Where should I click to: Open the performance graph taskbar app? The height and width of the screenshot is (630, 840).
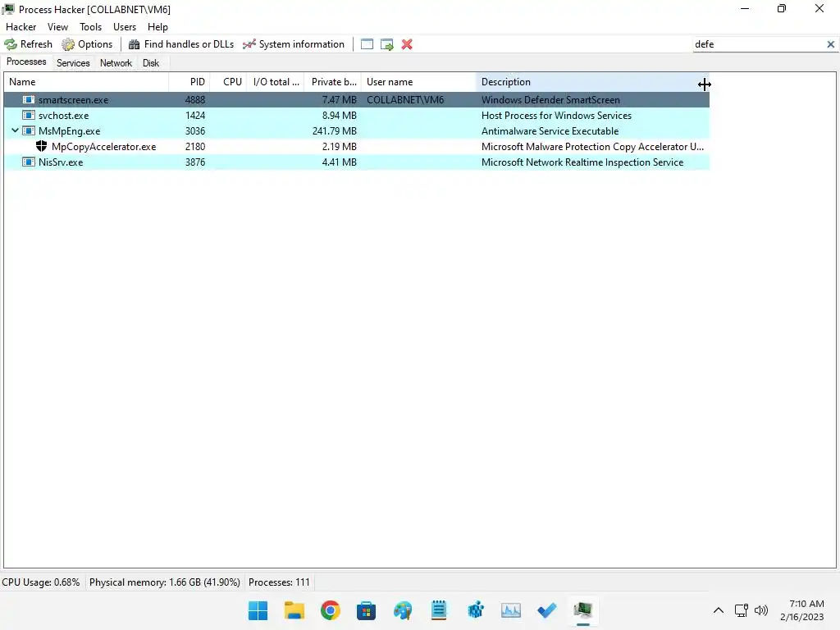click(x=510, y=610)
